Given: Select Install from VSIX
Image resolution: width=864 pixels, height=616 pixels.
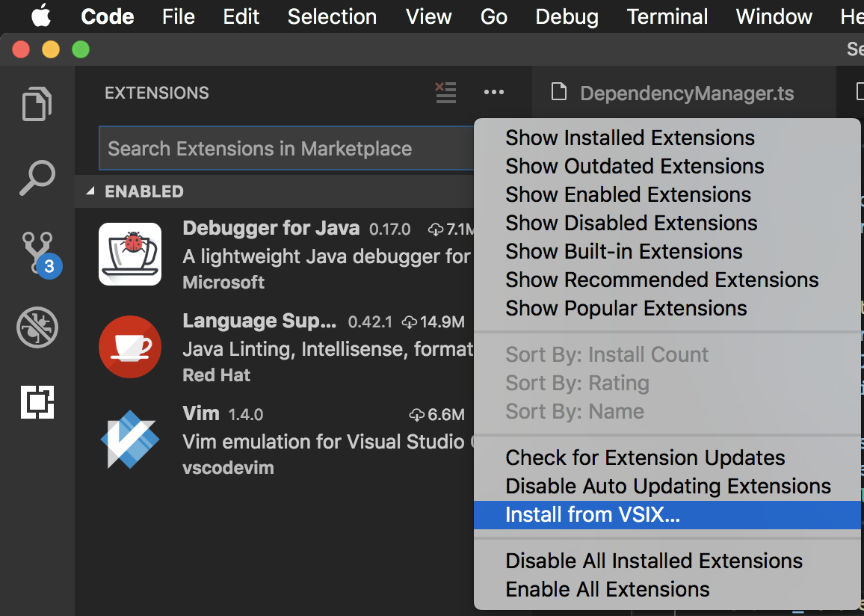Looking at the screenshot, I should pos(590,514).
